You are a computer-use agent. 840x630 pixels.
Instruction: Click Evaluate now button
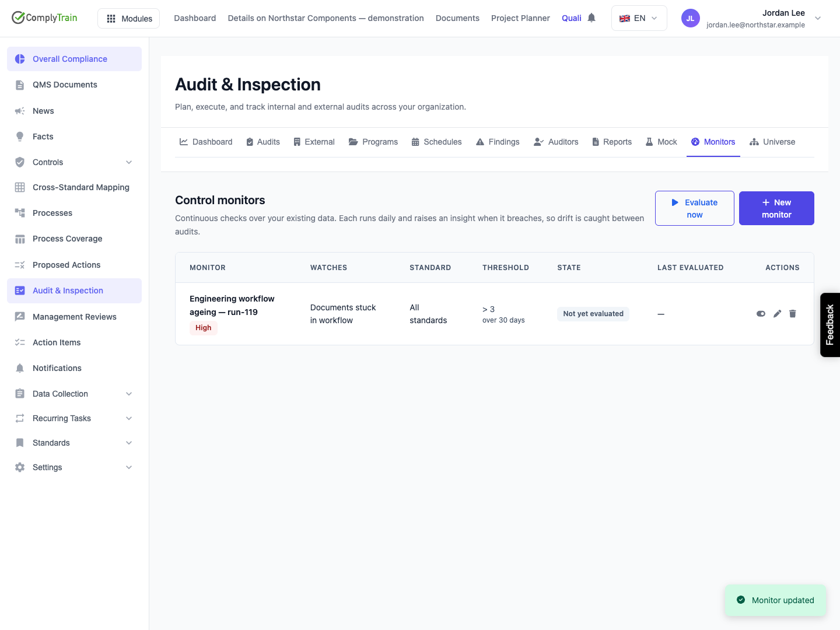(x=695, y=208)
